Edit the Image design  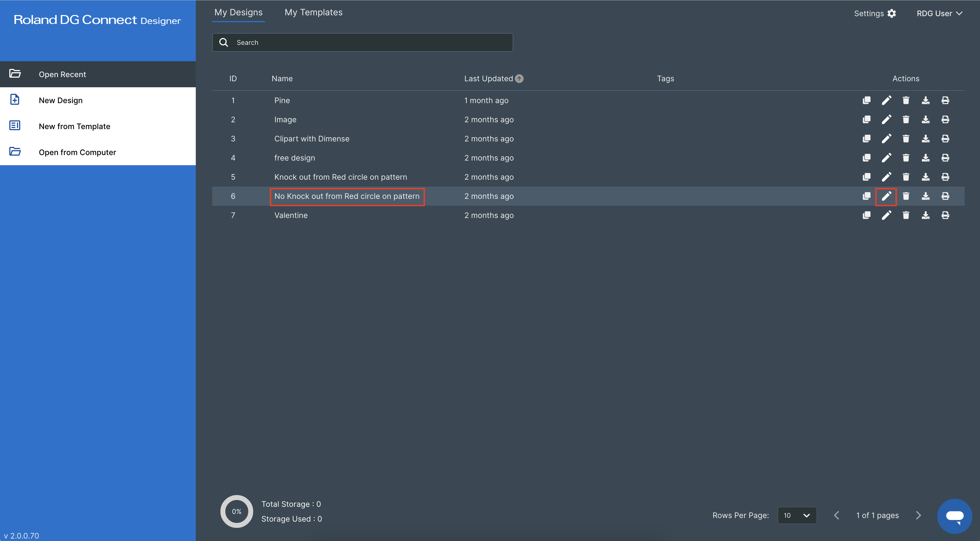[x=886, y=120]
